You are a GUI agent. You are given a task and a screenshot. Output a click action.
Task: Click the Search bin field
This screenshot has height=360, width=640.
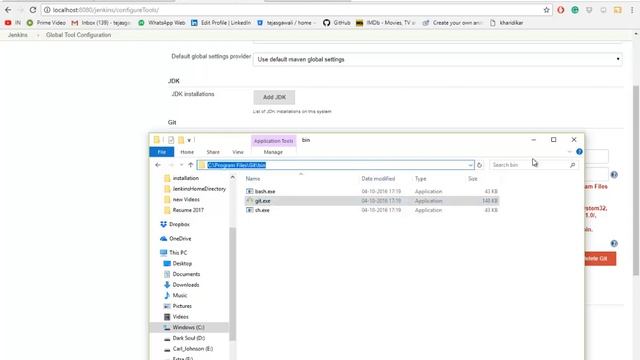[533, 165]
